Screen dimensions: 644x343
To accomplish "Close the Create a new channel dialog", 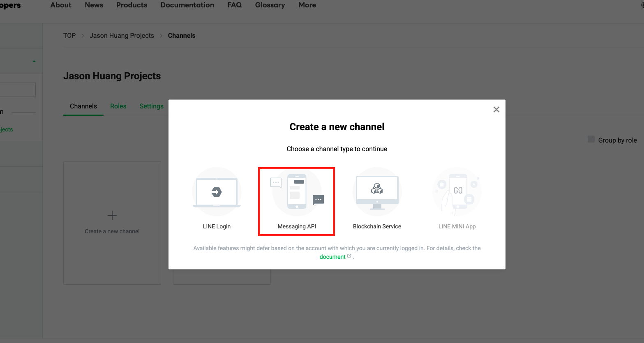I will point(496,110).
